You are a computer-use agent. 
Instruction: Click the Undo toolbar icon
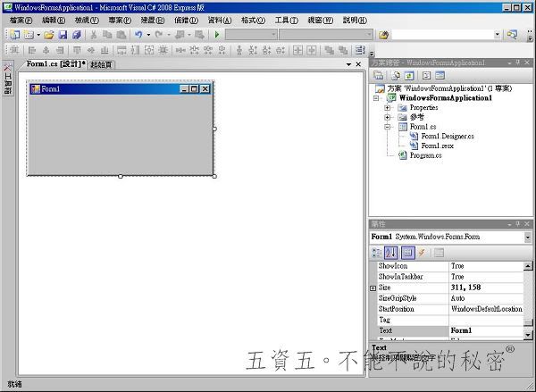pos(138,35)
